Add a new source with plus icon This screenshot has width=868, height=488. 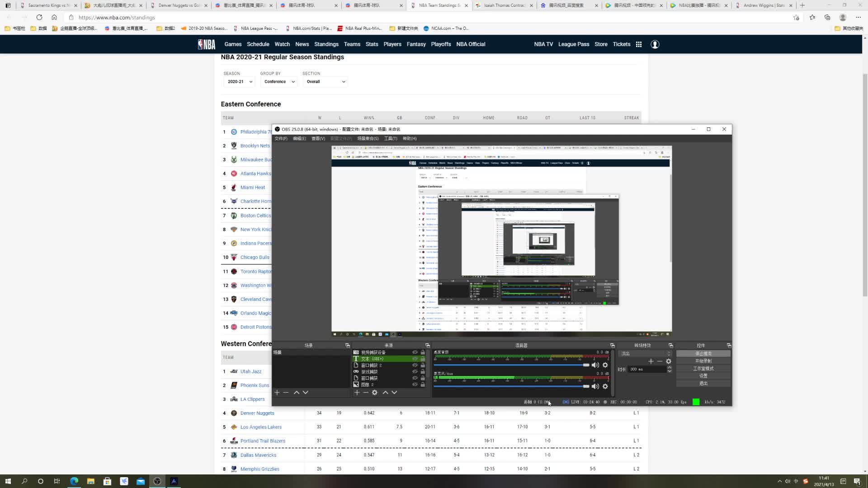[x=357, y=393]
